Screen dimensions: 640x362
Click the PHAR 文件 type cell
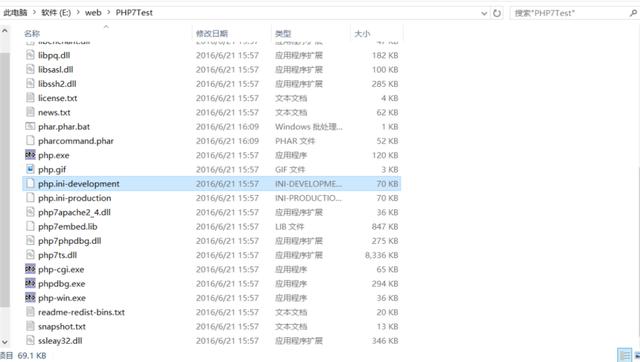pos(295,141)
